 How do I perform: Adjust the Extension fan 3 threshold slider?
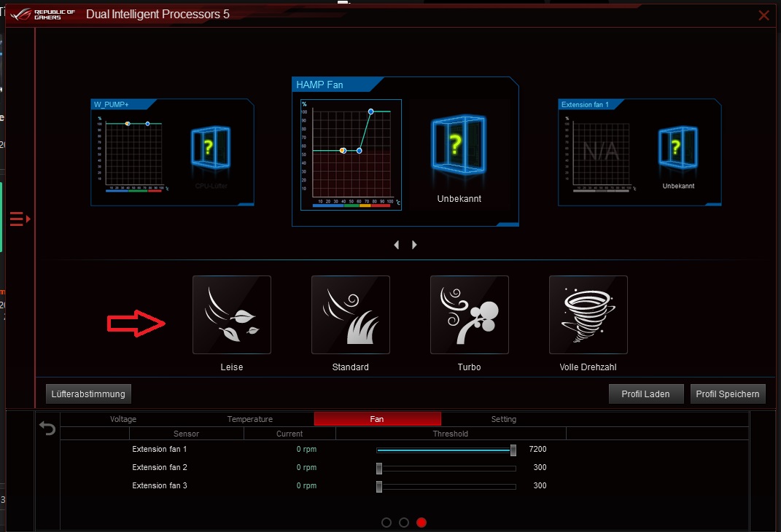point(379,486)
